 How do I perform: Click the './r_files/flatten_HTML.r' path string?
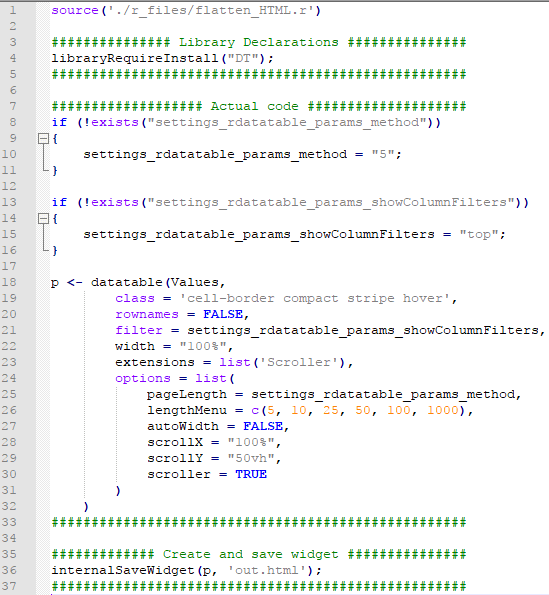[x=211, y=10]
